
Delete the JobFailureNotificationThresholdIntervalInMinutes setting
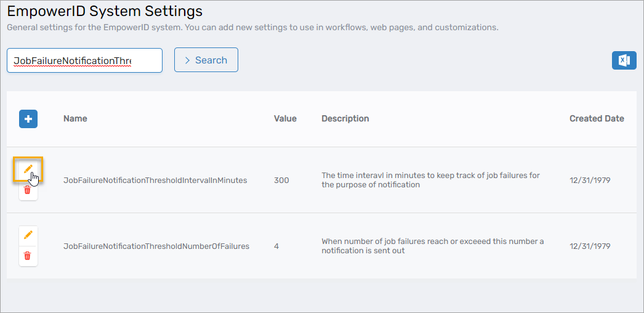(28, 190)
